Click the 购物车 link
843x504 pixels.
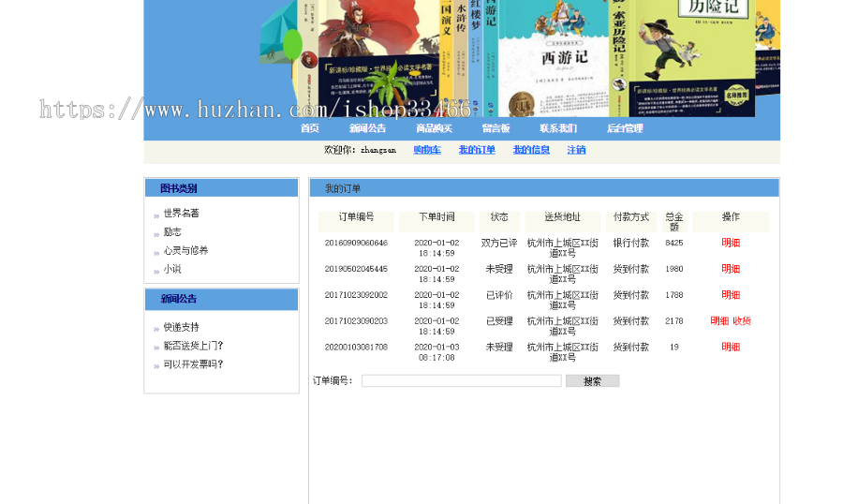427,150
